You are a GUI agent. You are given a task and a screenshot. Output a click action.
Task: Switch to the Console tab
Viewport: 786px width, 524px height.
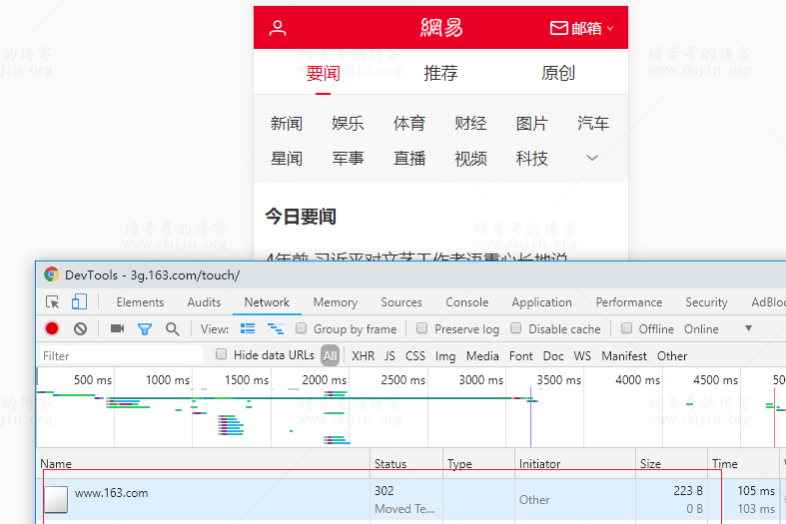pos(467,302)
